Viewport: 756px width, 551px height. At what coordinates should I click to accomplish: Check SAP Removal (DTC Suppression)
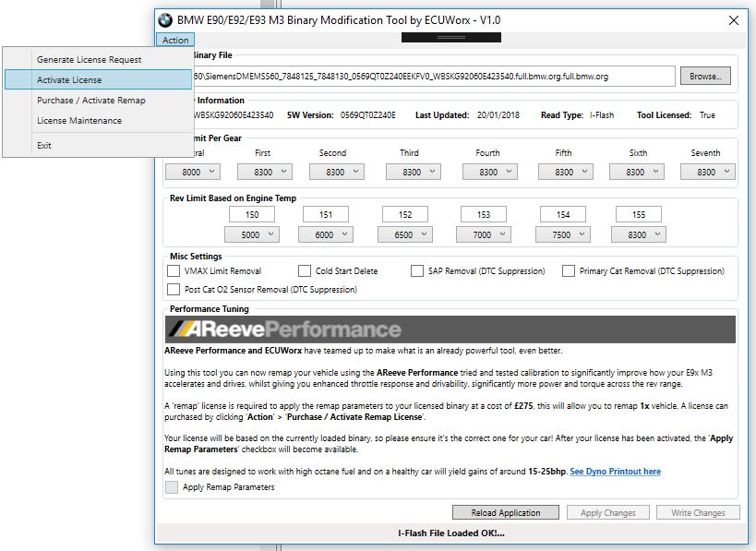pos(417,271)
